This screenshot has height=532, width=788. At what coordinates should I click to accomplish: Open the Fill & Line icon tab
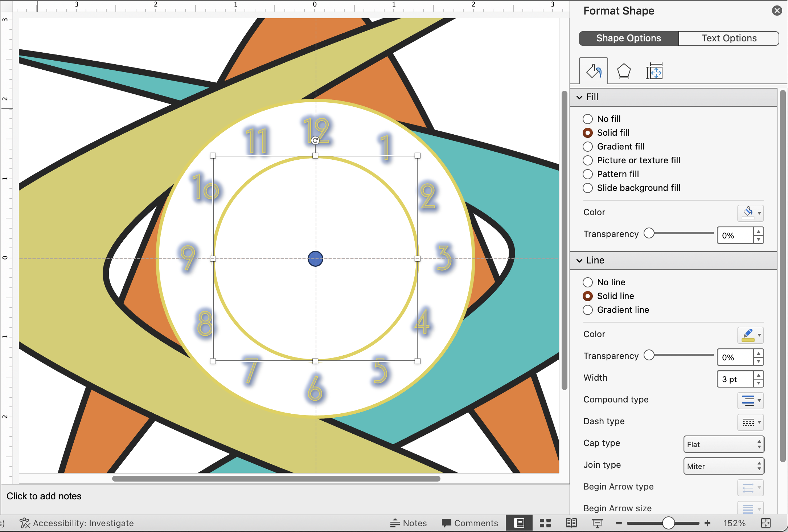pyautogui.click(x=594, y=71)
